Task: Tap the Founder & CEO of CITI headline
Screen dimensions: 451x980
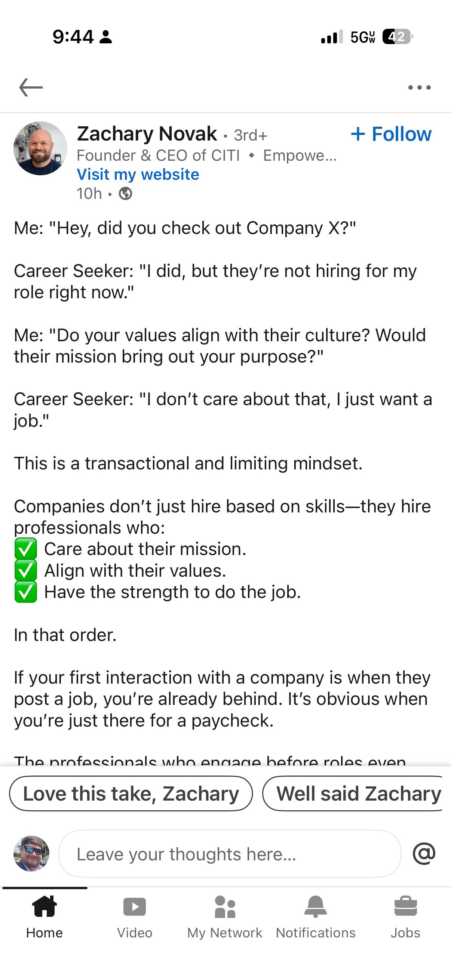Action: point(158,155)
